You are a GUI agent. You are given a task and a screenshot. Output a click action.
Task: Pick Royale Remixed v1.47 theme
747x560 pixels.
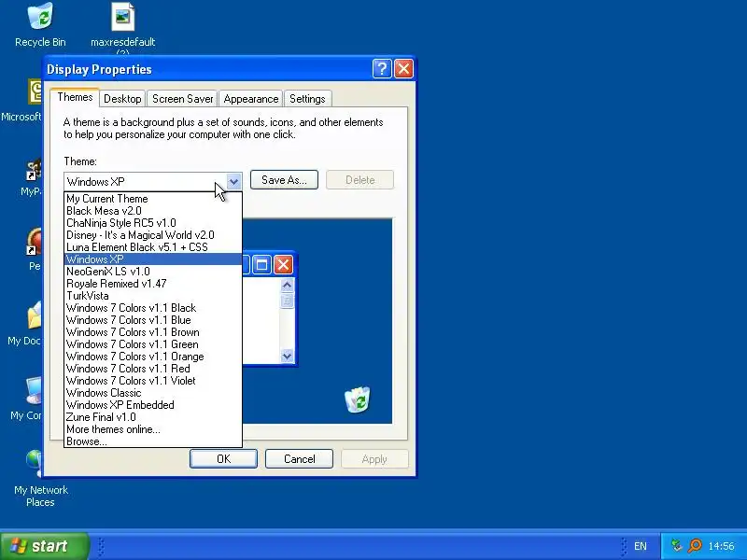[x=153, y=284]
